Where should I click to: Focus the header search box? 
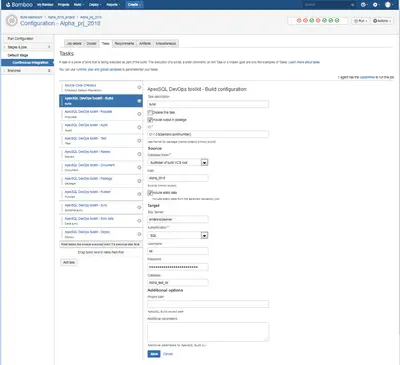click(x=329, y=5)
